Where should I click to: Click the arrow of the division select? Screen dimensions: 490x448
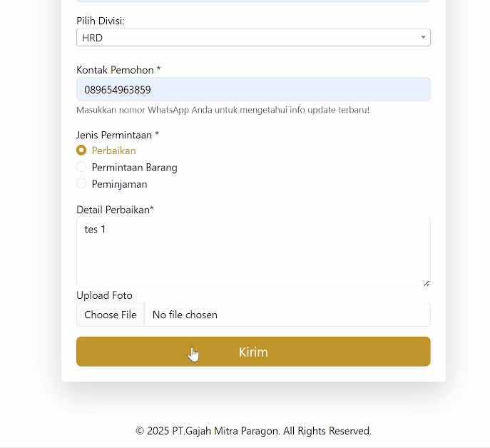tap(423, 38)
